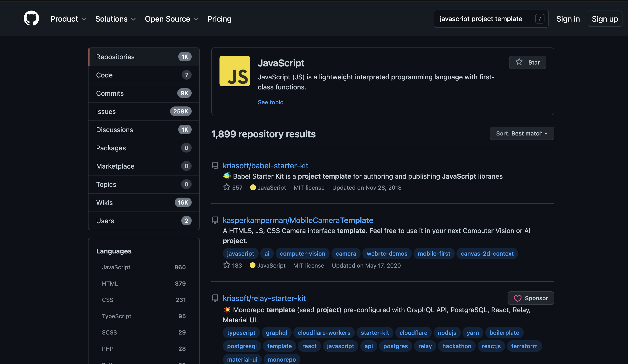
Task: Open kriasoft/babel-starter-kit repository
Action: click(x=265, y=166)
